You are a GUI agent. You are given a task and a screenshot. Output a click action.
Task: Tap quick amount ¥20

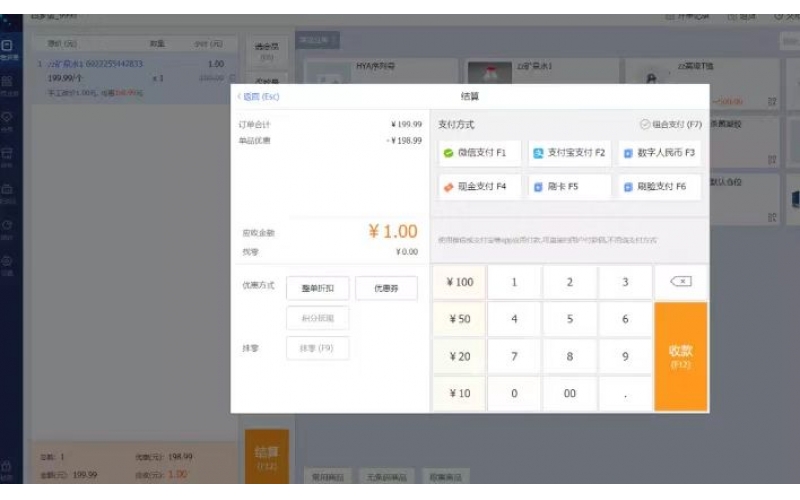point(459,357)
